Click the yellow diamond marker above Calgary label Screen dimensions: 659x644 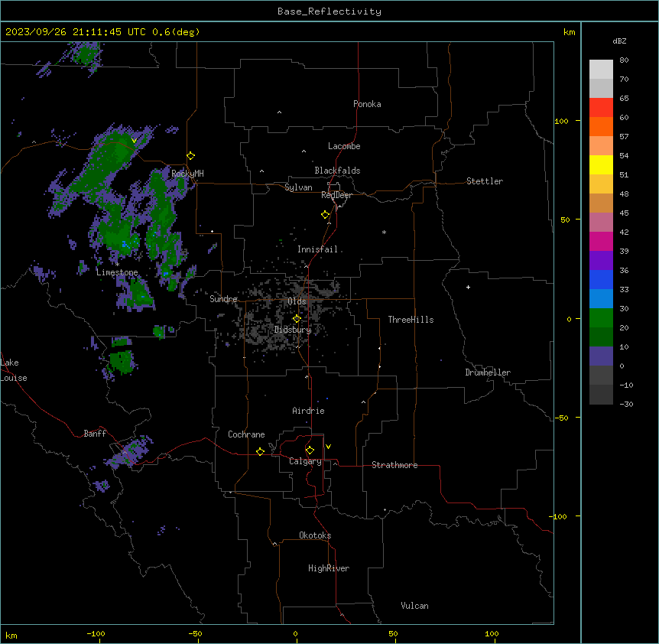310,450
